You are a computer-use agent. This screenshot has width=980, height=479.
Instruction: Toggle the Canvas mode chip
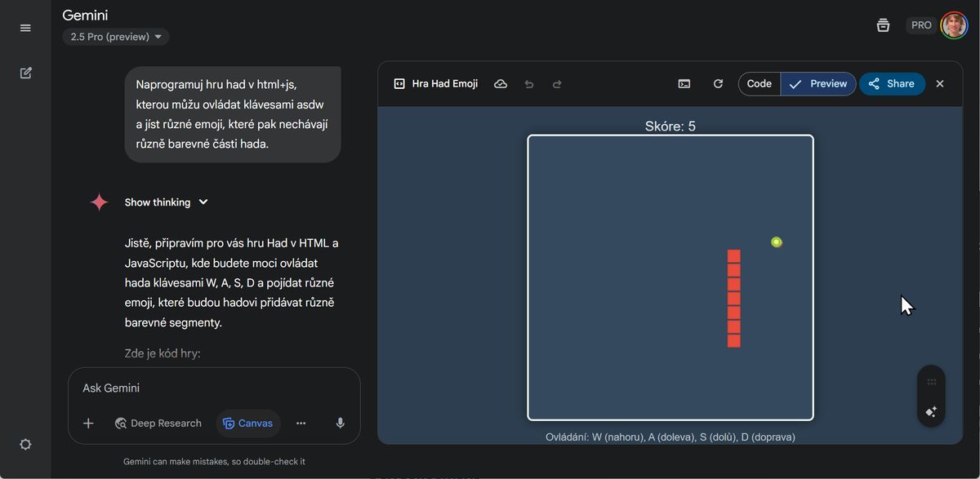click(x=248, y=423)
